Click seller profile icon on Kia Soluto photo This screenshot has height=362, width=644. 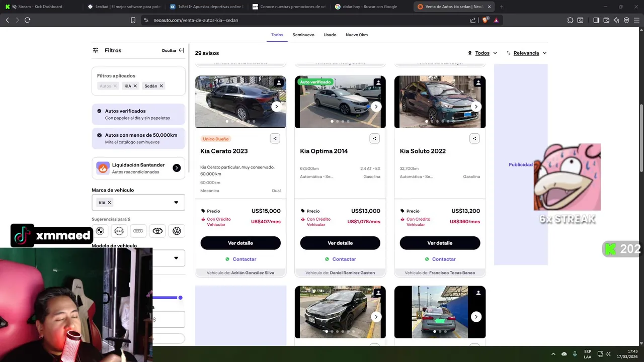pos(478,82)
